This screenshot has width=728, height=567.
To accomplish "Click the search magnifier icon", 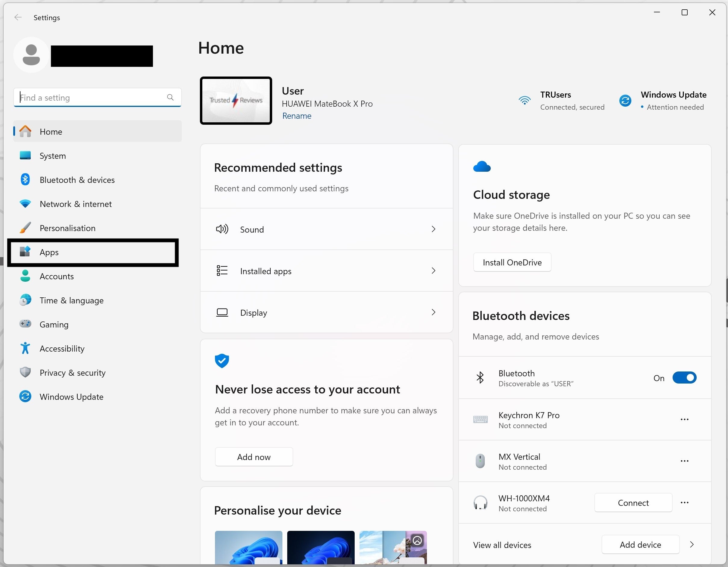I will click(x=170, y=97).
